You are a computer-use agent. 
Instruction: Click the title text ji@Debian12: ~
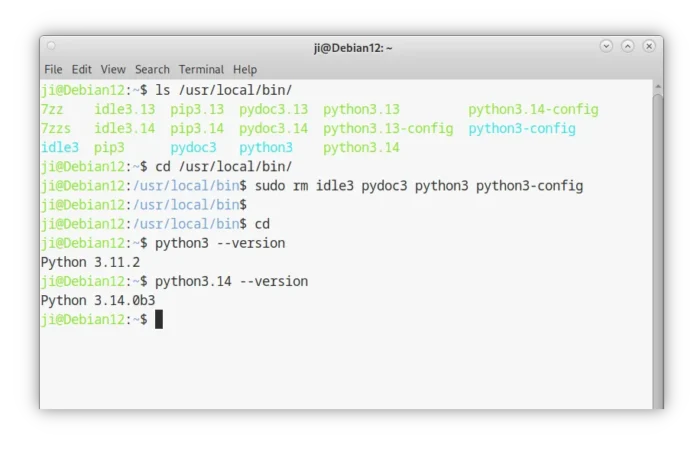(353, 48)
